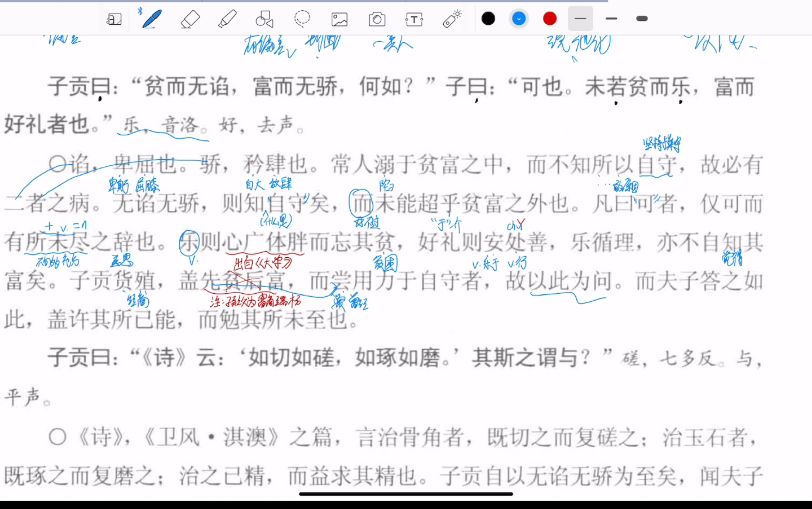The image size is (812, 509).
Task: Select the Shapes tool
Action: click(265, 19)
